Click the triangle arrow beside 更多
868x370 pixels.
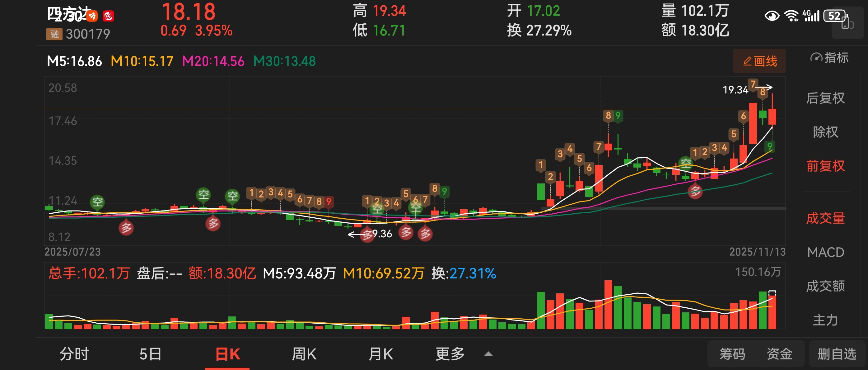click(x=488, y=354)
